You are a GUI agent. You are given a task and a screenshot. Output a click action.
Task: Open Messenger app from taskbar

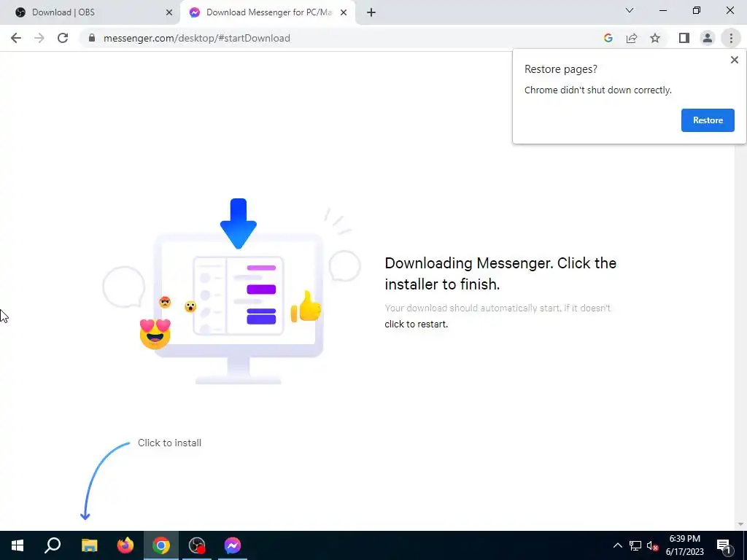233,545
